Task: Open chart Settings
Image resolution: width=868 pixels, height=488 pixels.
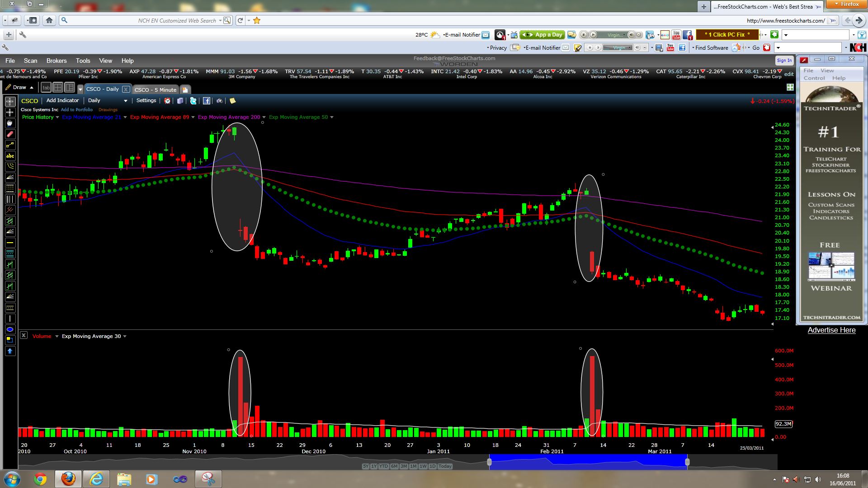Action: (146, 101)
